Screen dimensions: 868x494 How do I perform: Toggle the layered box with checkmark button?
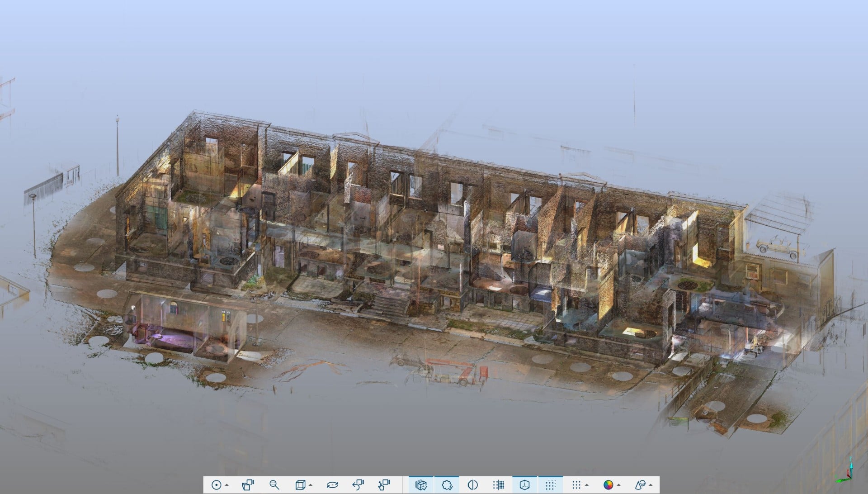point(421,485)
